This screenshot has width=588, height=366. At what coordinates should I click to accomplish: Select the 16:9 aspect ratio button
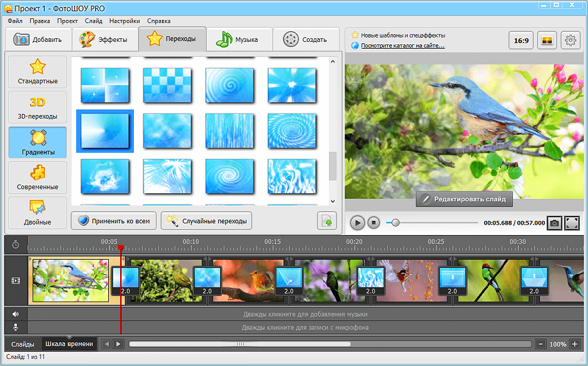point(521,41)
